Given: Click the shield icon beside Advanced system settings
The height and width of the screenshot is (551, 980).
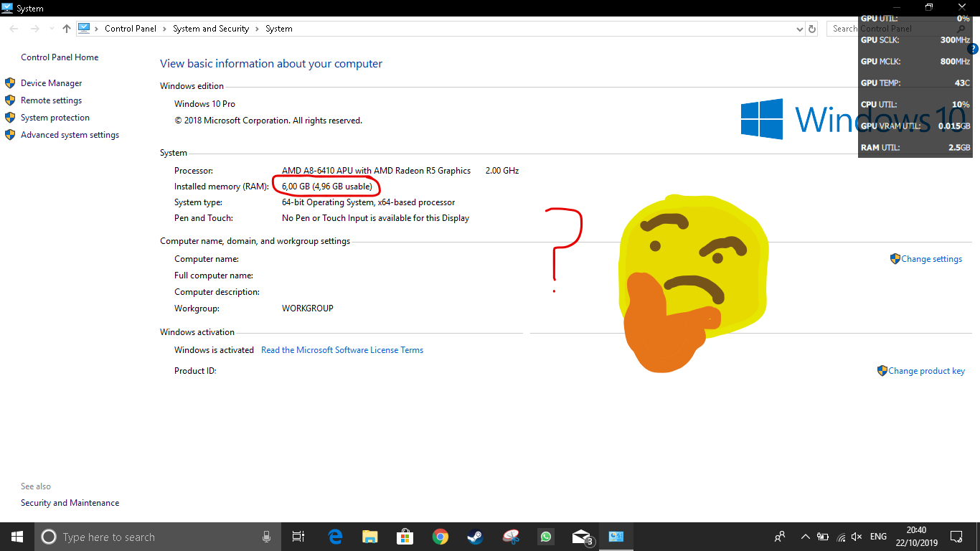Looking at the screenshot, I should (10, 135).
